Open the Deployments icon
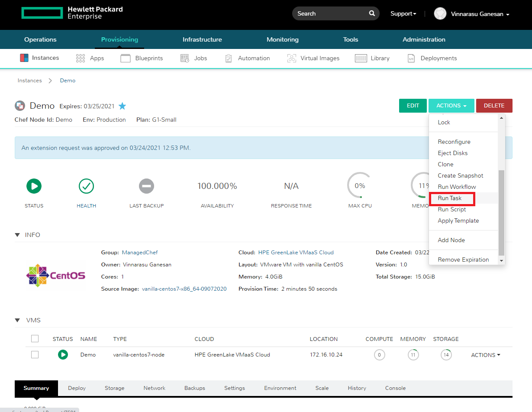The height and width of the screenshot is (412, 532). pos(412,58)
